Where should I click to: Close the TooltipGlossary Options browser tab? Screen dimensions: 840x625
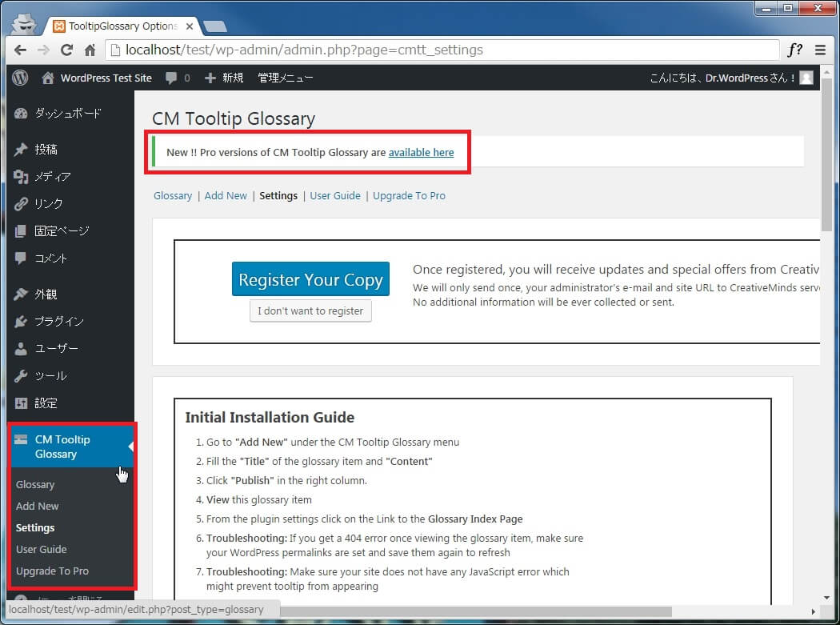click(x=190, y=26)
